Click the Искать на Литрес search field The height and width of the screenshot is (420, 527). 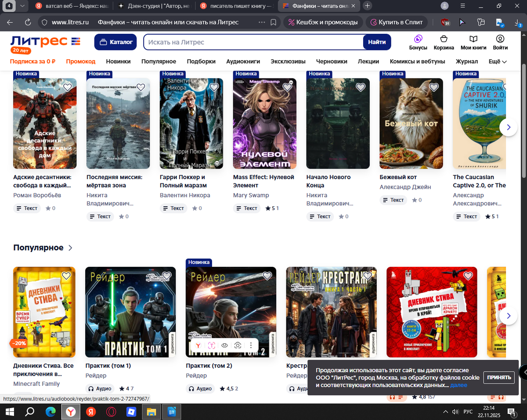coord(253,42)
